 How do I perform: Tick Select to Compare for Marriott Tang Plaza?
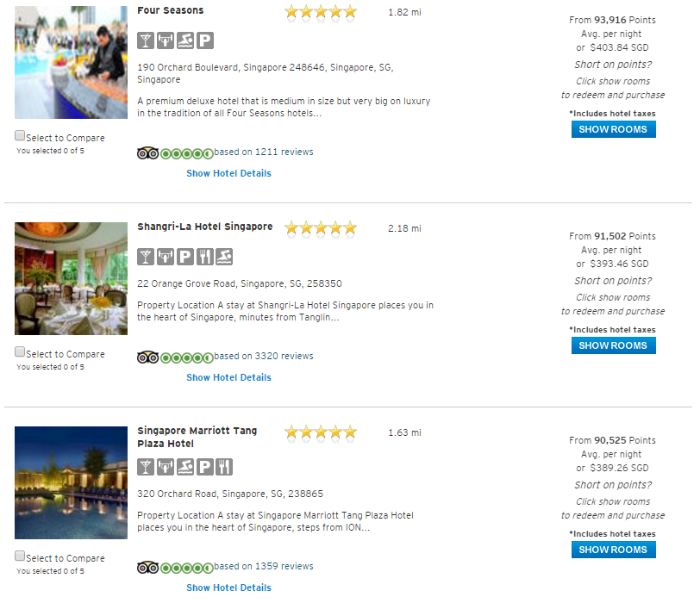(x=20, y=556)
